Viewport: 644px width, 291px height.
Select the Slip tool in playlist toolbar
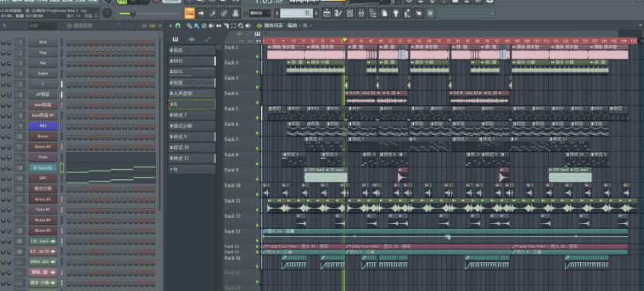[x=219, y=26]
